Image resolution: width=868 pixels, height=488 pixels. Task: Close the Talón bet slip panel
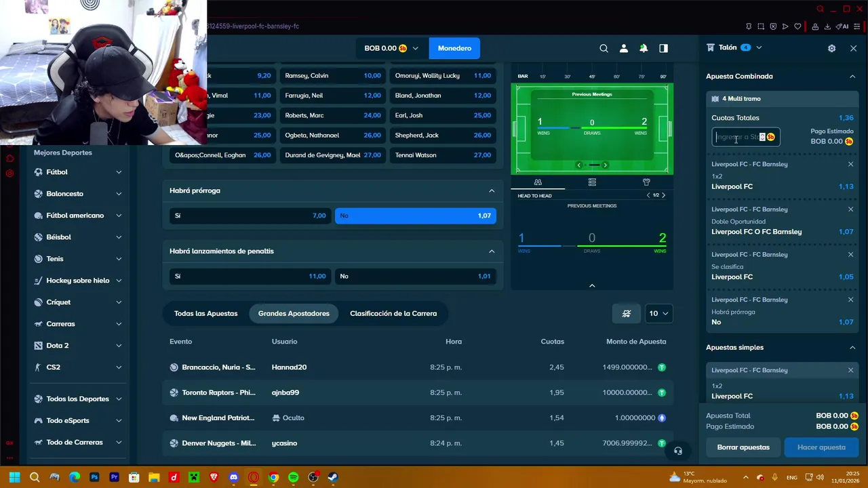click(853, 48)
